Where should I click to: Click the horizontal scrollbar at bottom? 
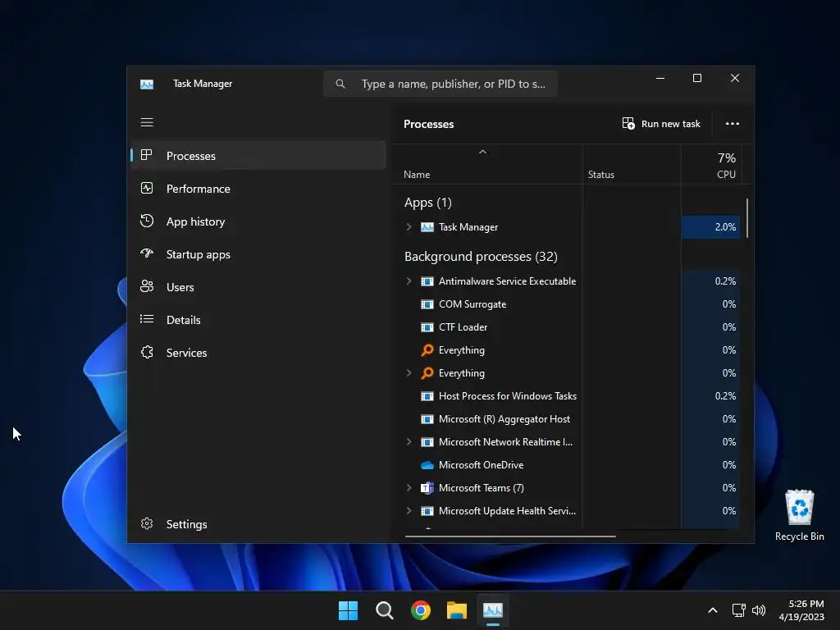click(510, 536)
